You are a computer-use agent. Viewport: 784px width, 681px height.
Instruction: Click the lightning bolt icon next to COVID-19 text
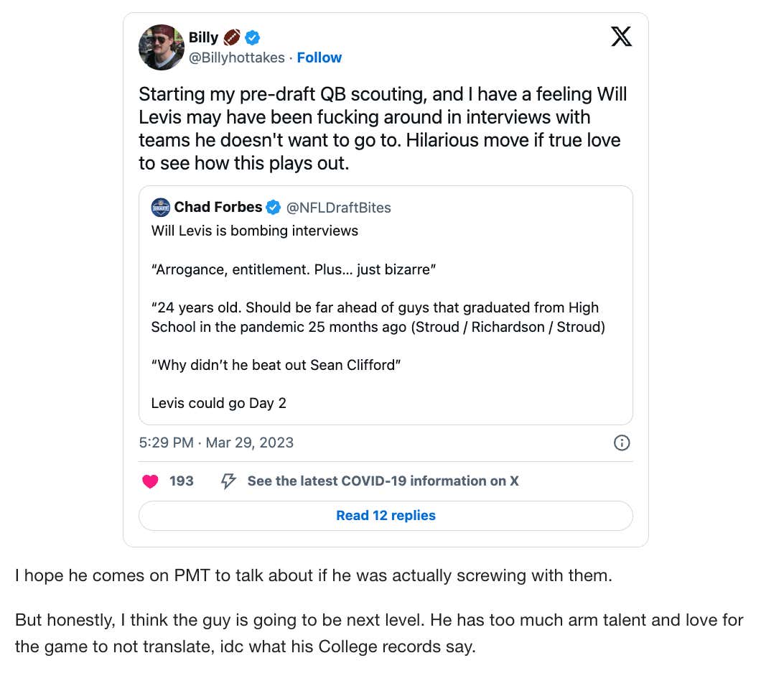click(228, 481)
